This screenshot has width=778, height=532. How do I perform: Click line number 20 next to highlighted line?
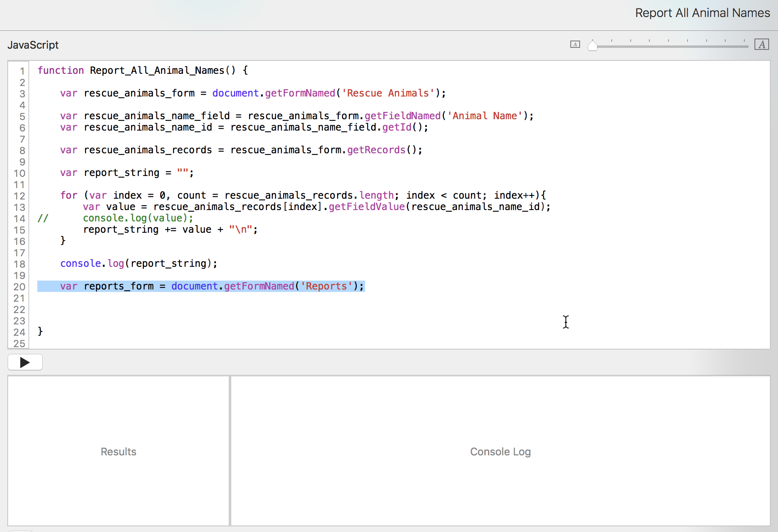coord(19,287)
